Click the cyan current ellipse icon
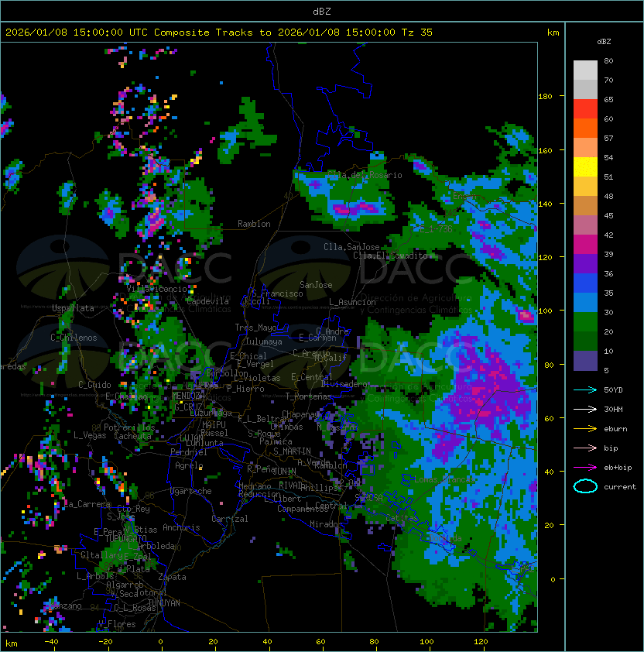644x652 pixels. coord(585,486)
